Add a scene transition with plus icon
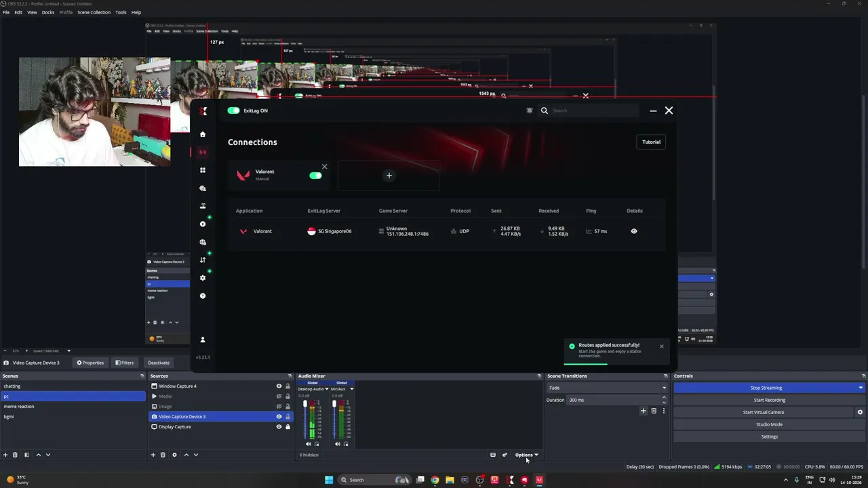 (644, 411)
